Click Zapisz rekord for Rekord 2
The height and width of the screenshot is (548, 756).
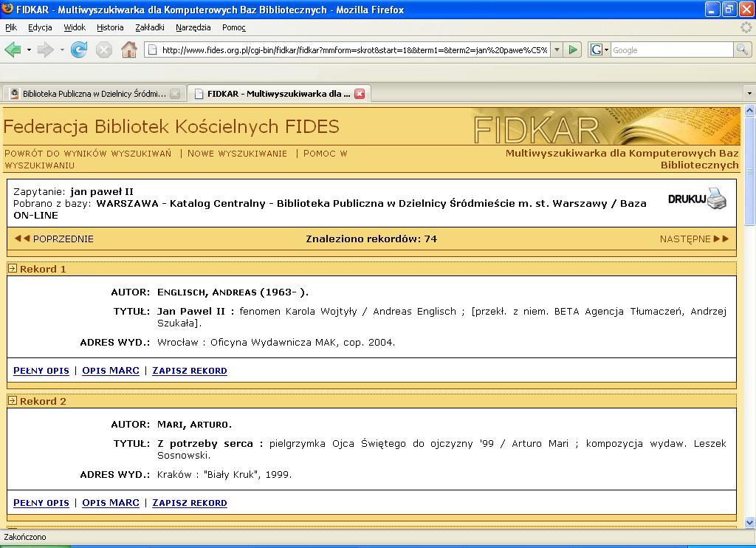click(x=190, y=503)
